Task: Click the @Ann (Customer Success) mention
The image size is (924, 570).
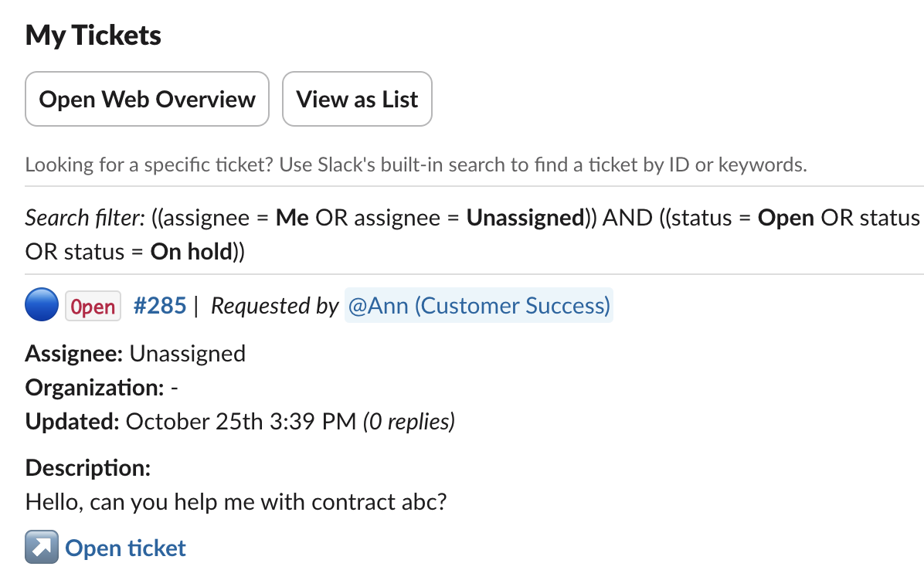Action: pos(478,306)
